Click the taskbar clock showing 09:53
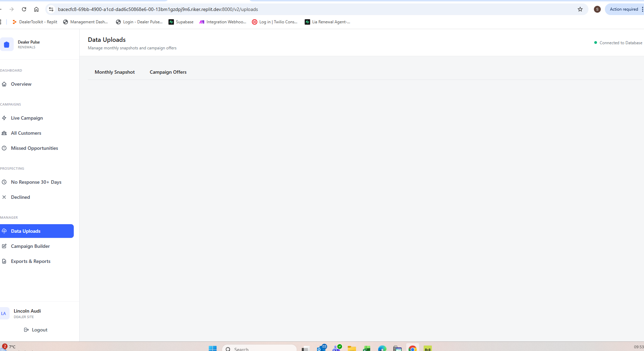 (639, 347)
